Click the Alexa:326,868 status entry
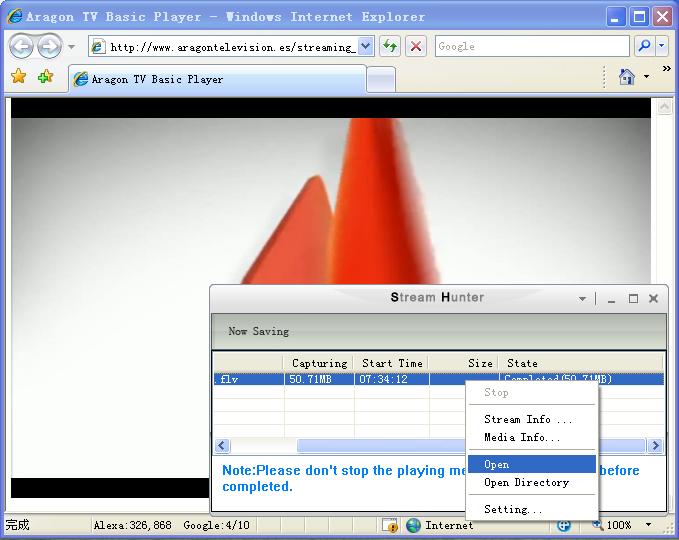 click(x=133, y=525)
